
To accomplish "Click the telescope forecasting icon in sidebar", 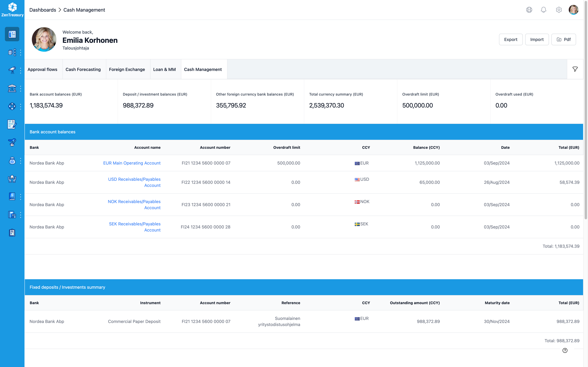I will pos(12,70).
